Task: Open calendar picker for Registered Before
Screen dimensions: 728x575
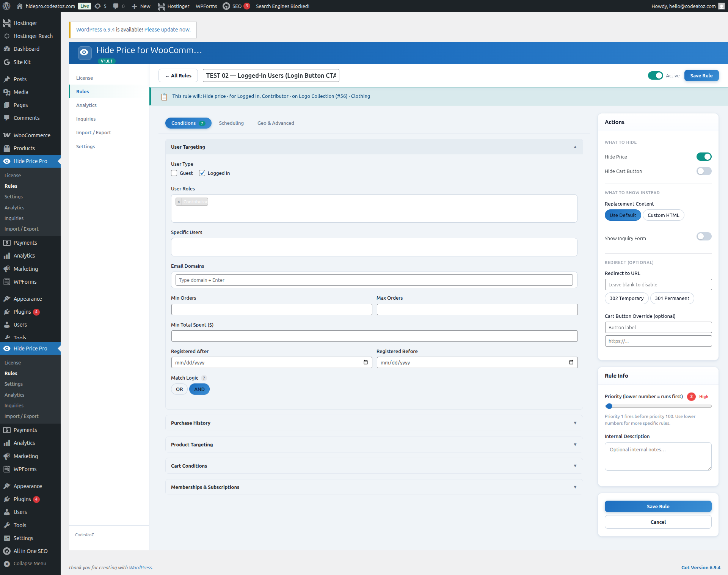Action: click(x=571, y=362)
